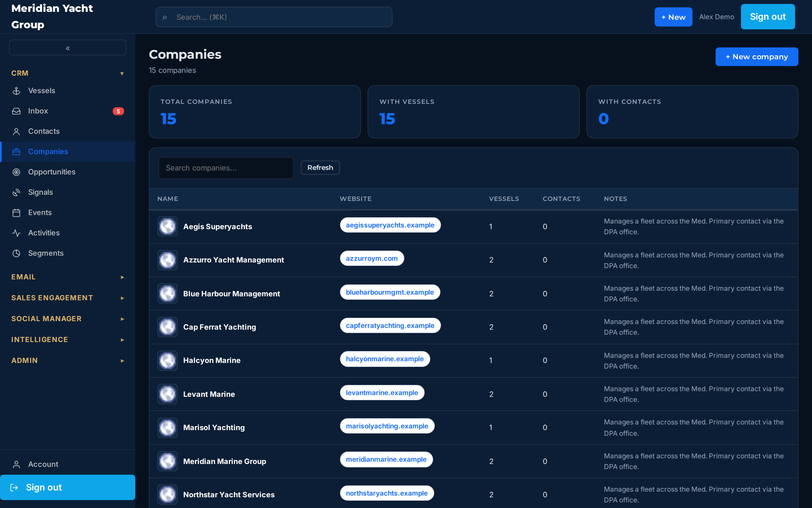The image size is (812, 508).
Task: Click the Vessels anchor icon
Action: coord(16,91)
